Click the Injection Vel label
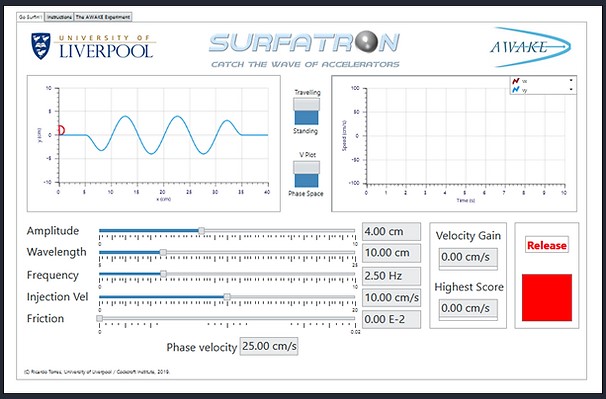Image resolution: width=606 pixels, height=399 pixels. click(58, 297)
